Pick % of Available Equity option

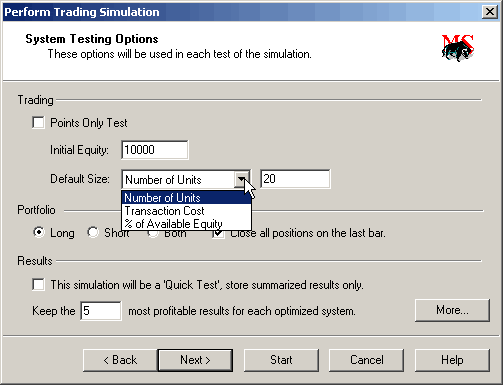pyautogui.click(x=186, y=224)
